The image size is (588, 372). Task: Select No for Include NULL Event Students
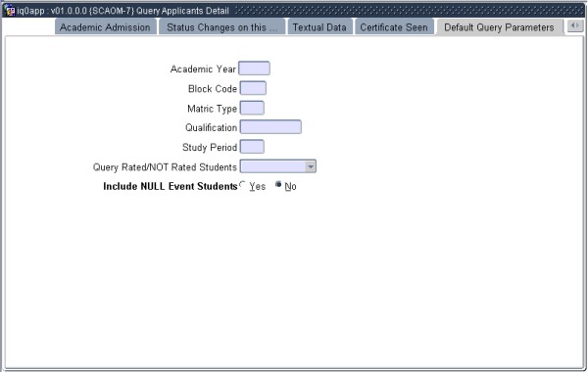coord(278,184)
